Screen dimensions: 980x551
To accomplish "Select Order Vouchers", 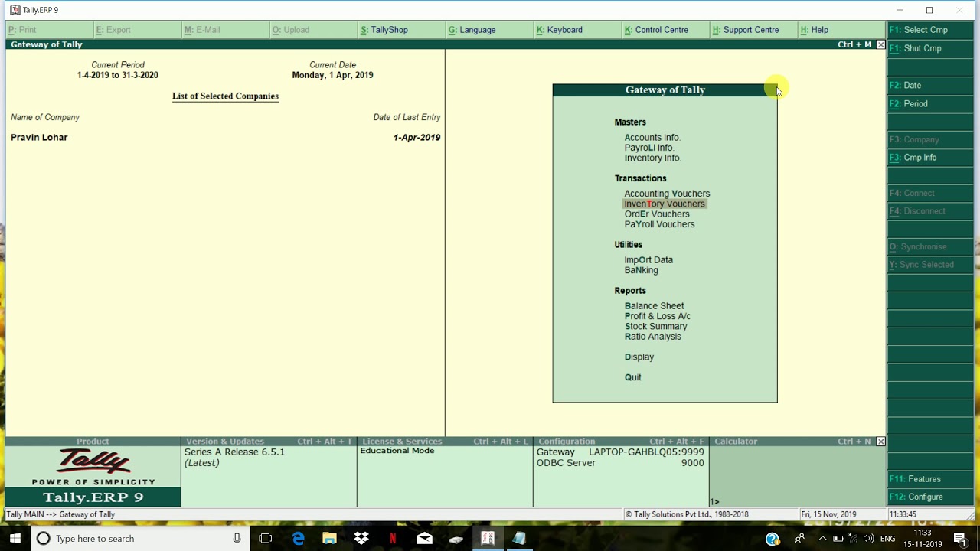I will 657,214.
